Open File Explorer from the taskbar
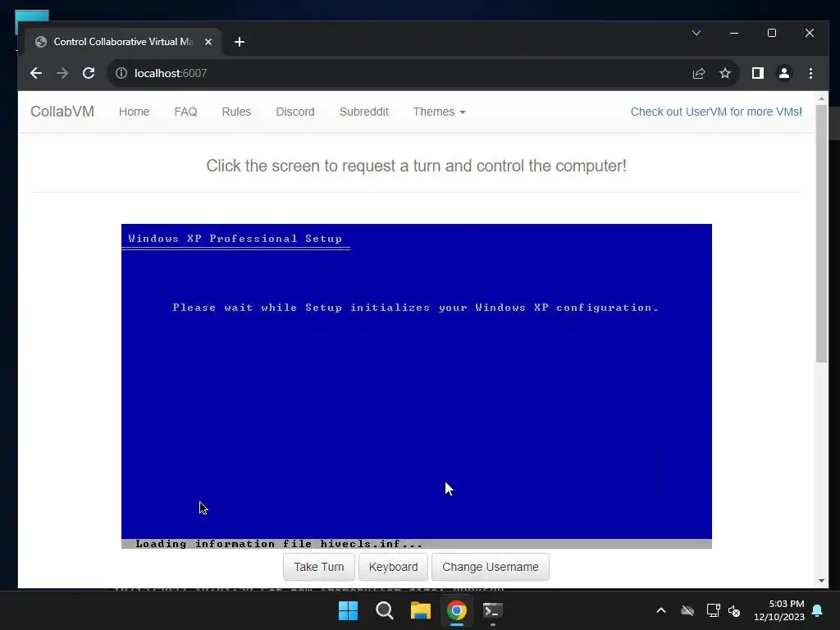This screenshot has height=630, width=840. pos(421,610)
